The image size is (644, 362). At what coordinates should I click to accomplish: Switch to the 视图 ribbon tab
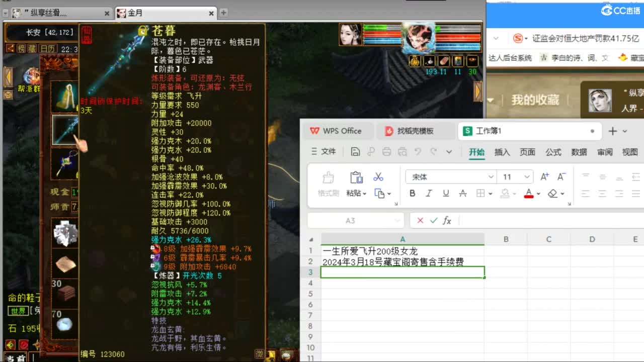click(x=630, y=152)
